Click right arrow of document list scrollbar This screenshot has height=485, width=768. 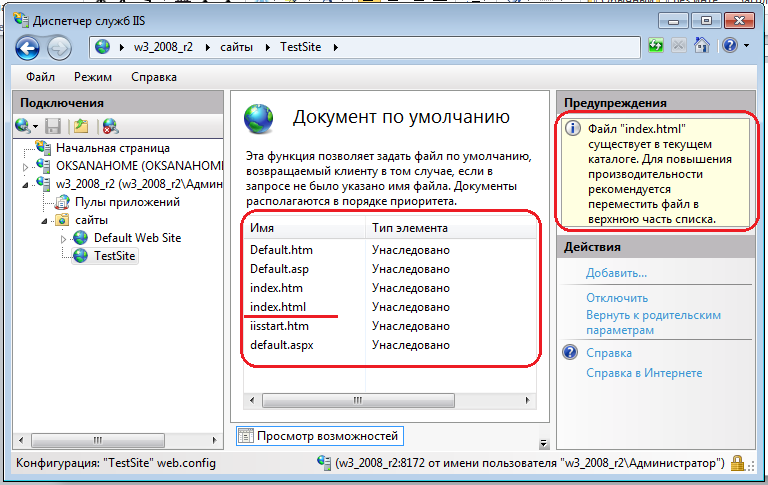click(x=528, y=400)
